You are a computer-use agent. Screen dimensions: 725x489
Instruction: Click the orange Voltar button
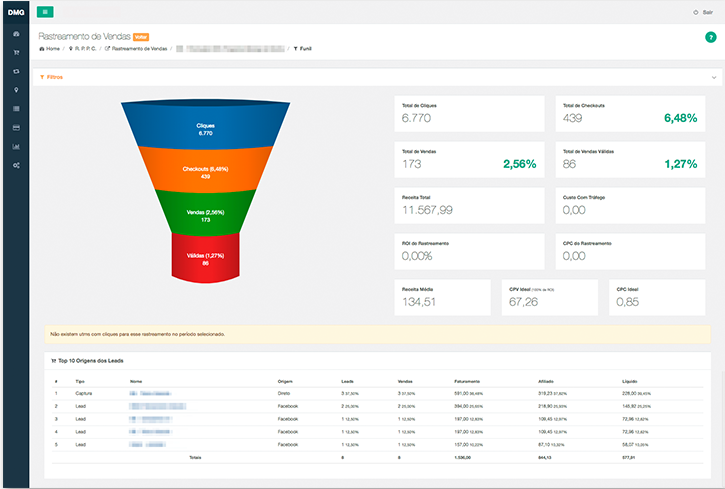pyautogui.click(x=140, y=36)
